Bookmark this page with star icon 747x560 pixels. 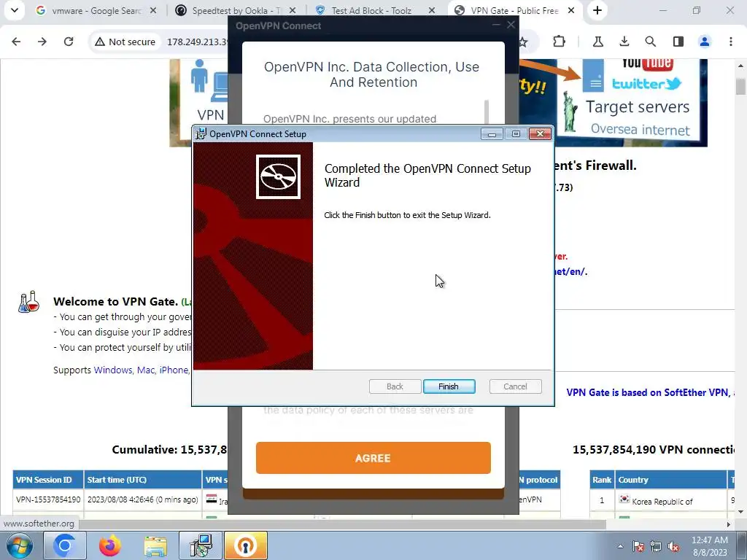coord(523,42)
